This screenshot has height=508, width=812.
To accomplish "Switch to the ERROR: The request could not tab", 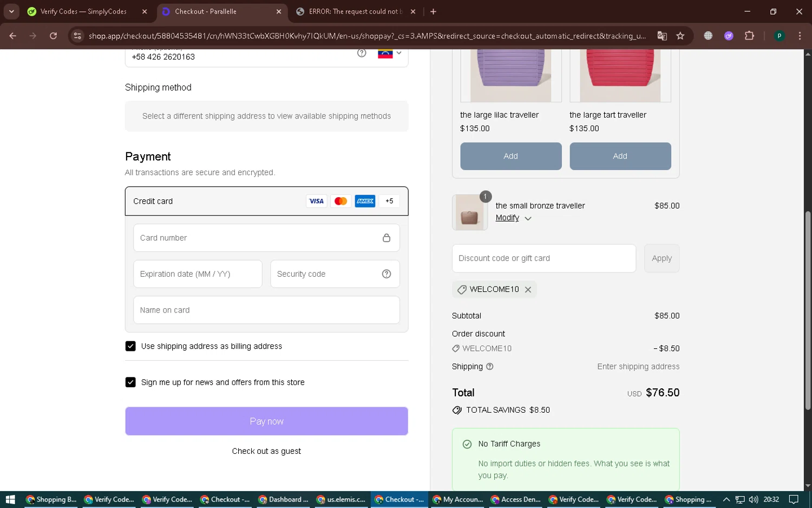I will pos(356,11).
